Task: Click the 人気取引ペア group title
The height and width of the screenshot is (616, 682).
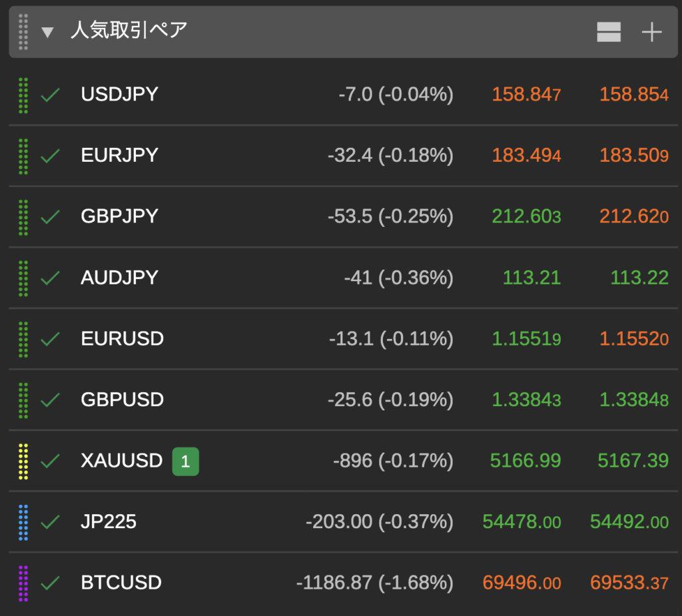Action: pos(129,31)
